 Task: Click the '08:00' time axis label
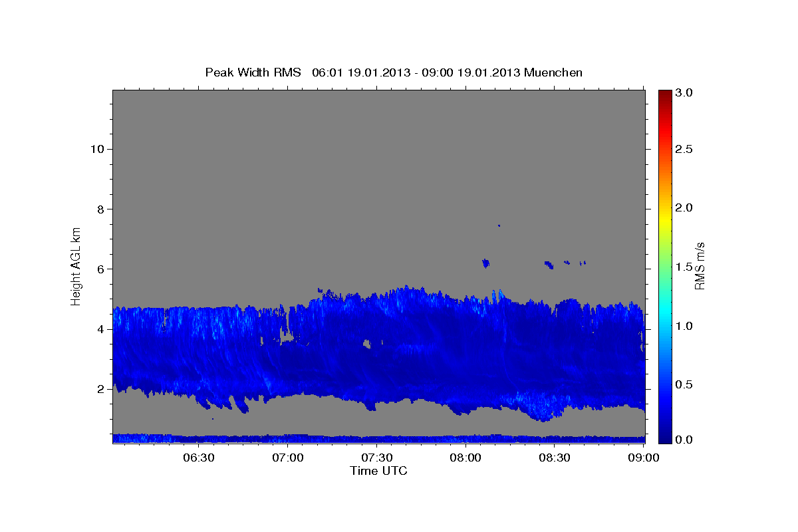click(x=466, y=458)
